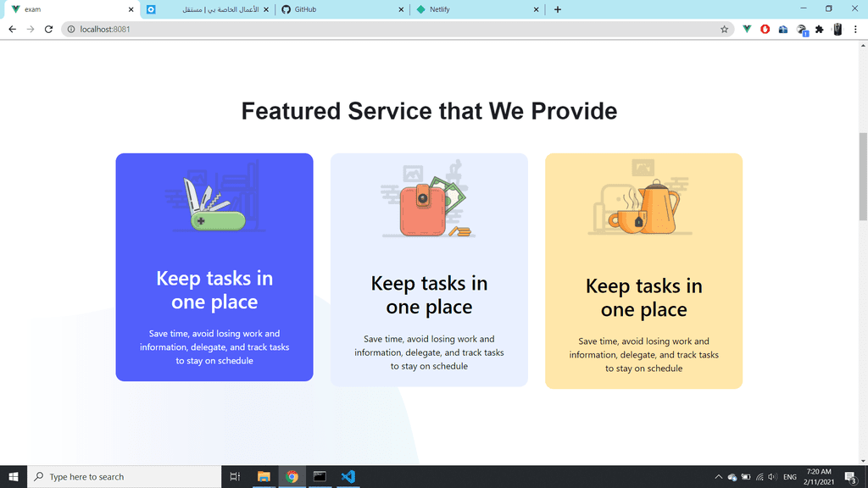Open the volume control in the tray

772,477
